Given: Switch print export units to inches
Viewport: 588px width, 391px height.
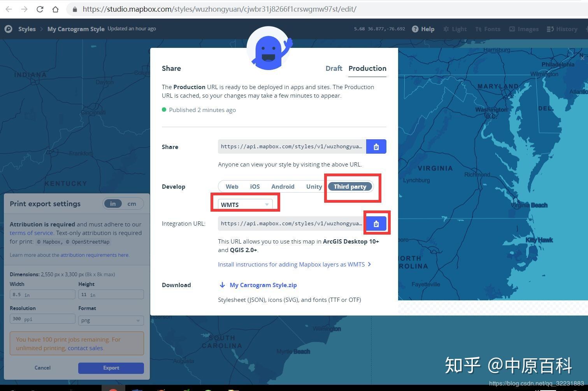Looking at the screenshot, I should pos(113,203).
